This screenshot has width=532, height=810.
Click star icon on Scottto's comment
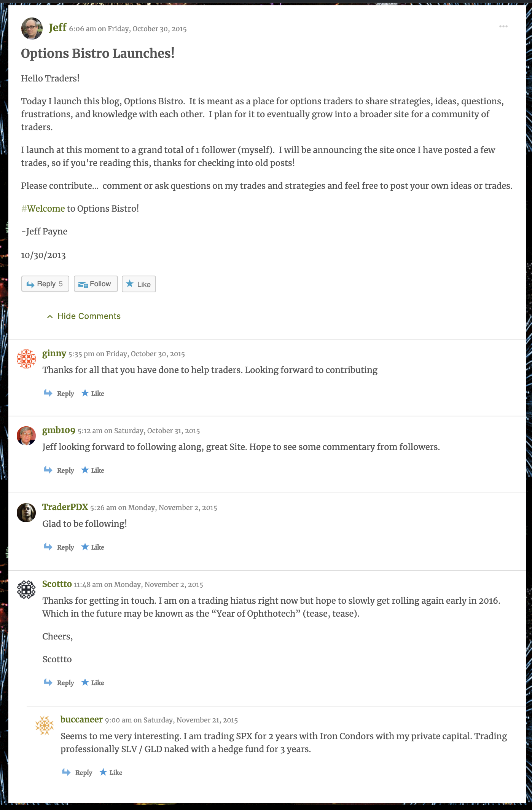[85, 682]
